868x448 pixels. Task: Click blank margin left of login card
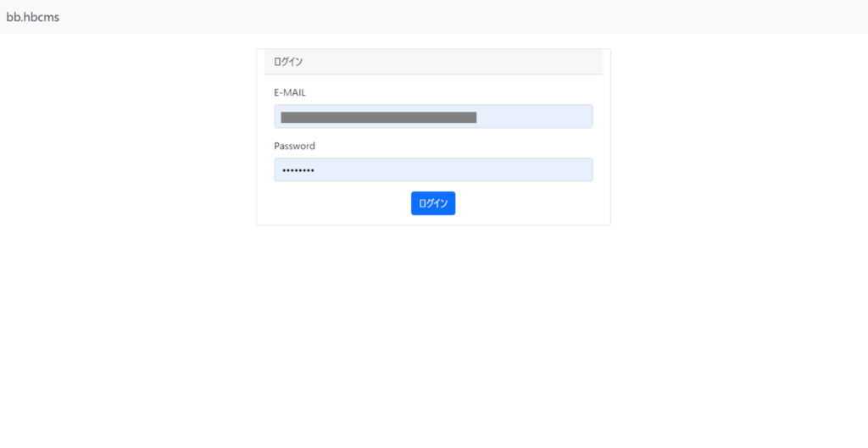127,136
